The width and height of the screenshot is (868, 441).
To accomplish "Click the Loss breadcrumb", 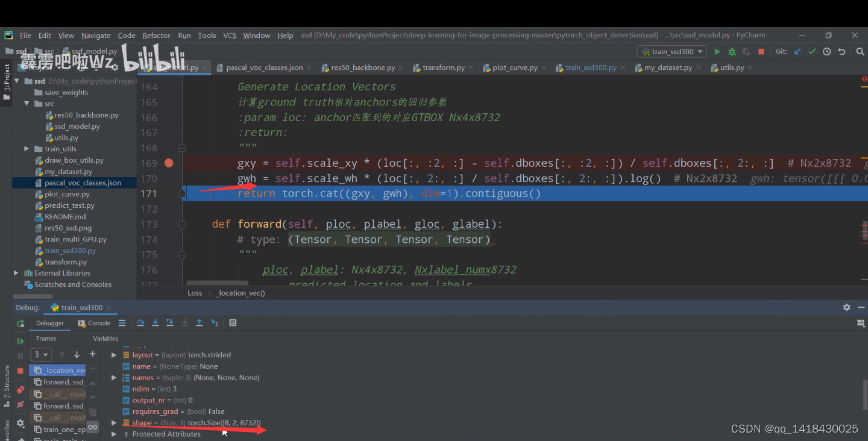I will [x=195, y=293].
